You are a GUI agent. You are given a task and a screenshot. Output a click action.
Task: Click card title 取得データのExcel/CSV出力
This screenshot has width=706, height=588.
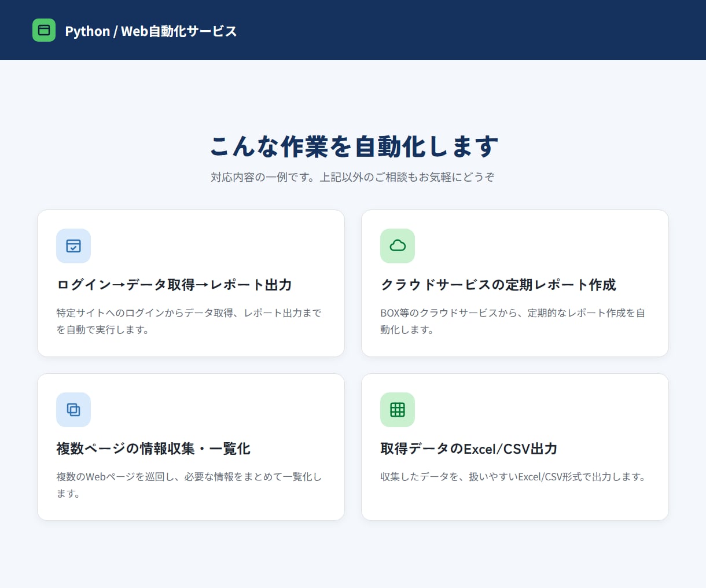tap(469, 449)
